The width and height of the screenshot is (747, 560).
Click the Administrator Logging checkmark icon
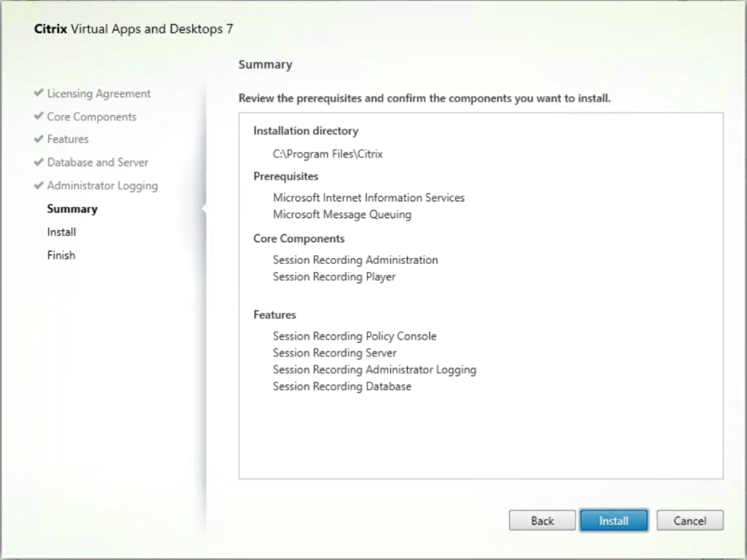click(x=39, y=185)
